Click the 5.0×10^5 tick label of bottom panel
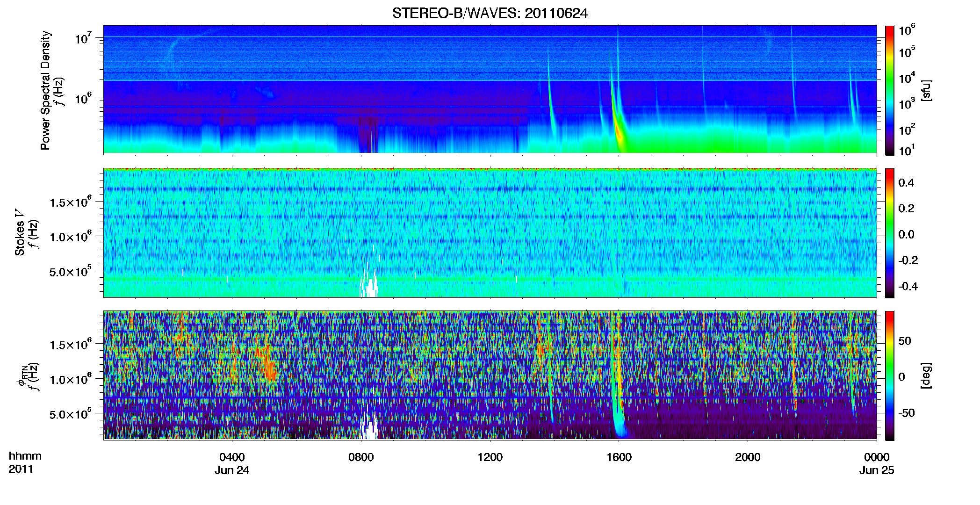The width and height of the screenshot is (980, 505). [x=70, y=414]
